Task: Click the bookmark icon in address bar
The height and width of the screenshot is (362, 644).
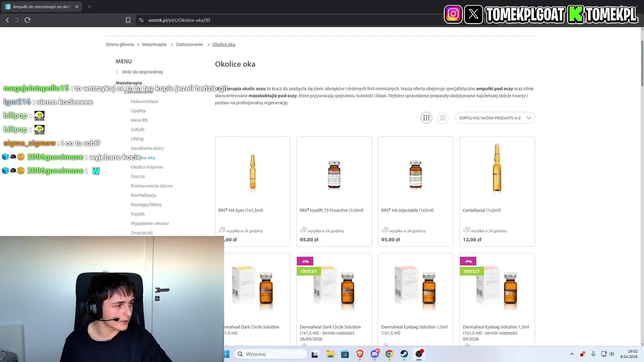Action: click(x=128, y=20)
